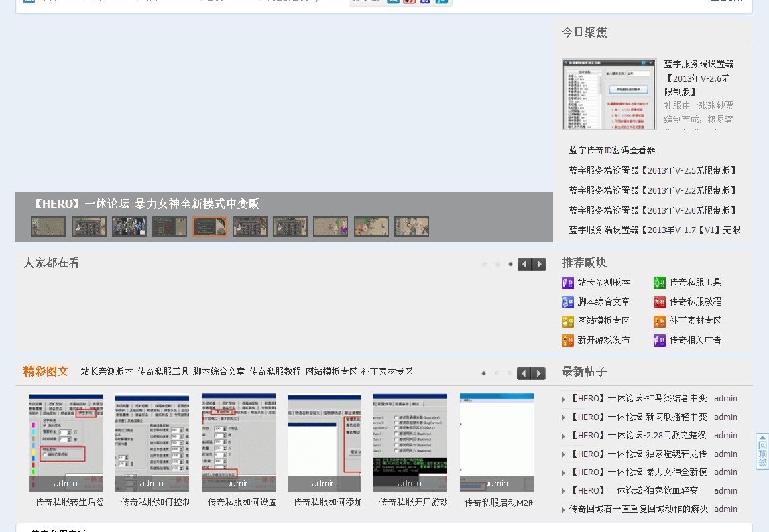Open 传奇私服如何控制 image thumbnail

click(x=152, y=442)
